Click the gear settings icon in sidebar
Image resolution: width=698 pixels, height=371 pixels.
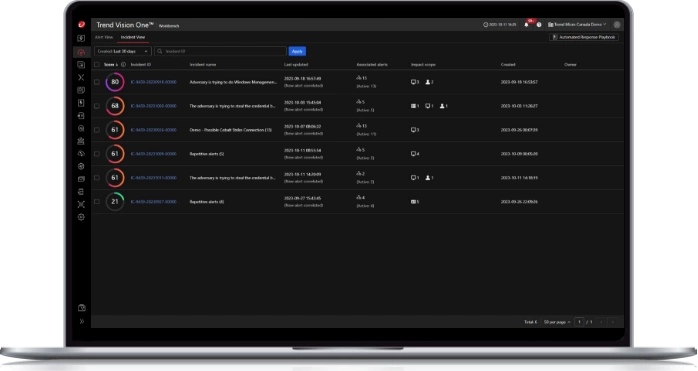point(81,217)
